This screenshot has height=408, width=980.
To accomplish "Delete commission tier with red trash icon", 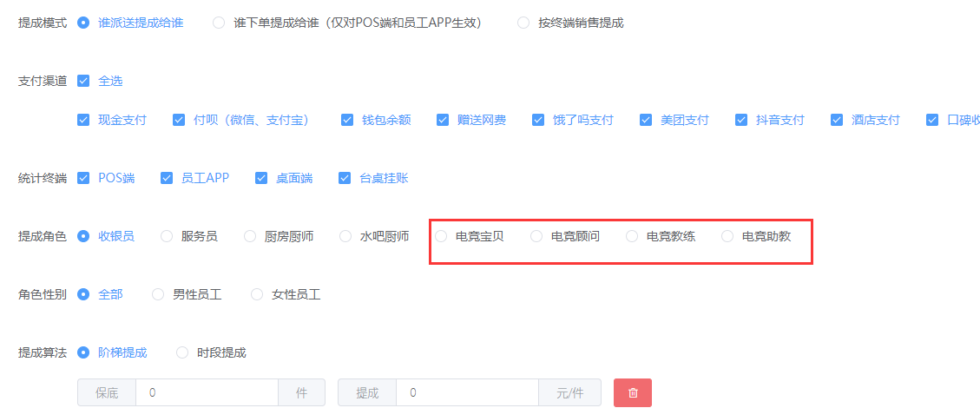I will (x=633, y=393).
